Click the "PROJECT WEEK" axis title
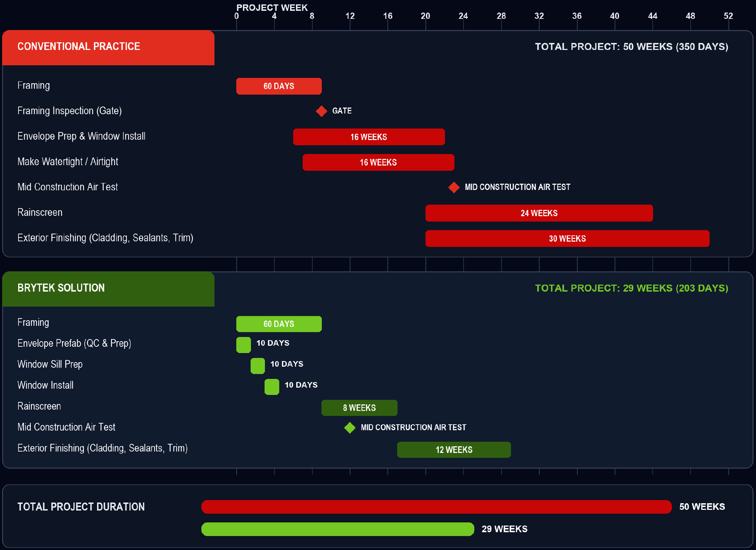This screenshot has width=756, height=550. point(272,8)
